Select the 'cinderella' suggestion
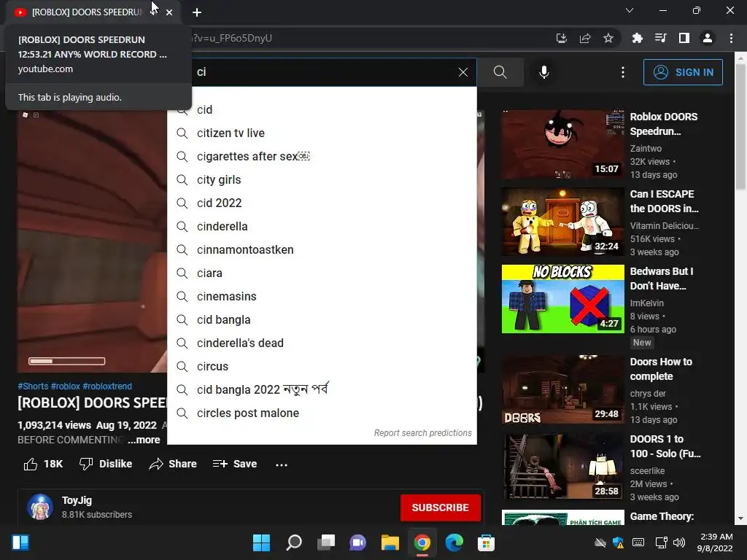Viewport: 747px width, 560px height. tap(322, 226)
